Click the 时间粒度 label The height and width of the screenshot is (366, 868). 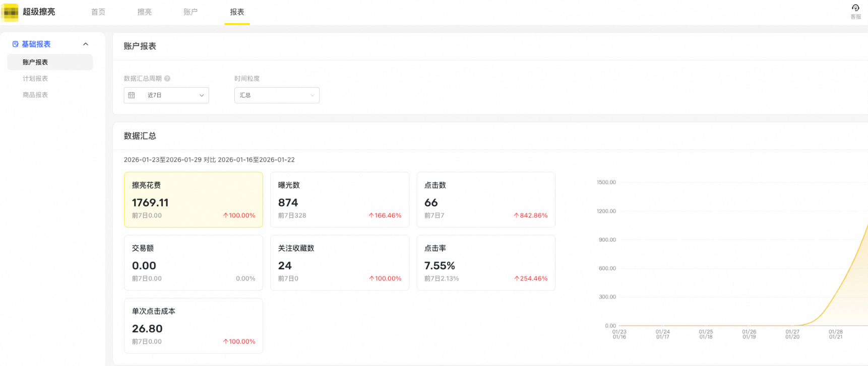coord(247,79)
